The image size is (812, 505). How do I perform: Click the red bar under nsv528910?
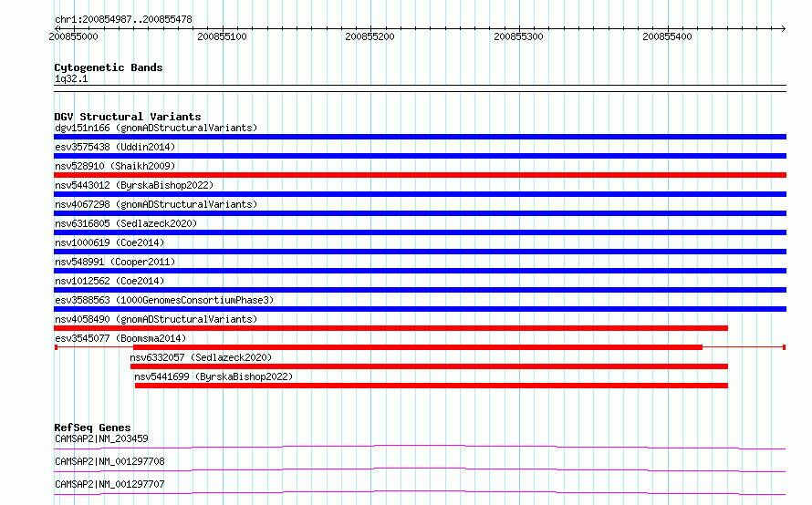tap(420, 175)
